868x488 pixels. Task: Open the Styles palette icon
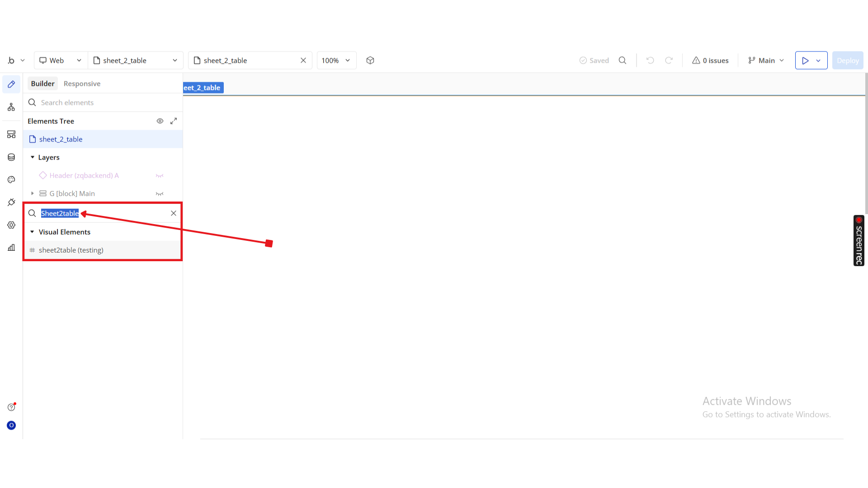pyautogui.click(x=11, y=180)
